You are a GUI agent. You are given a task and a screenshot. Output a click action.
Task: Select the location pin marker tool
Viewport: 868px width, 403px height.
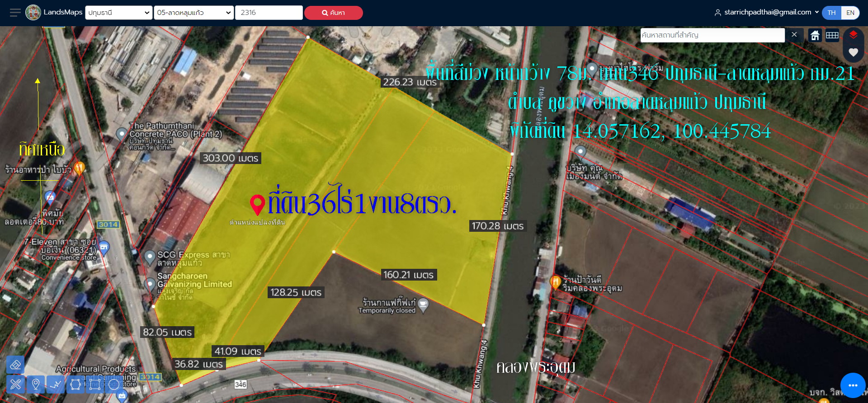tap(36, 384)
